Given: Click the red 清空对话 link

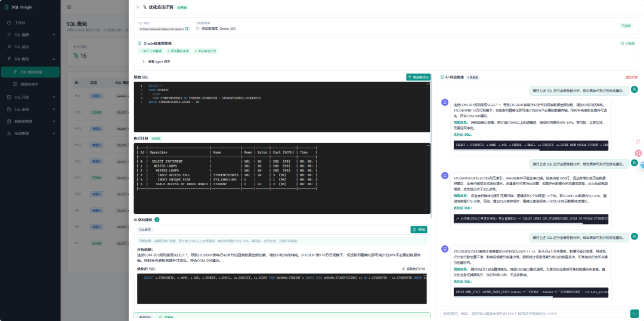Looking at the screenshot, I should point(631,77).
